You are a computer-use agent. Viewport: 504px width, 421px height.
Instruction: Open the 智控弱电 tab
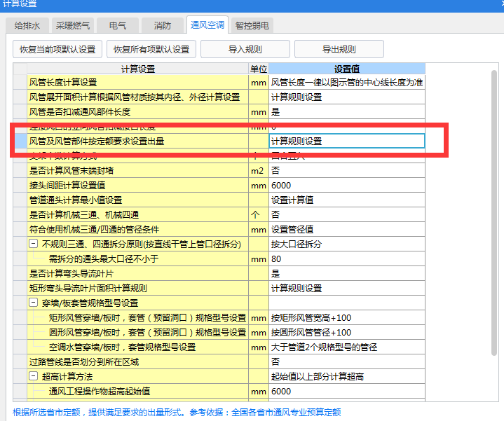pos(252,26)
